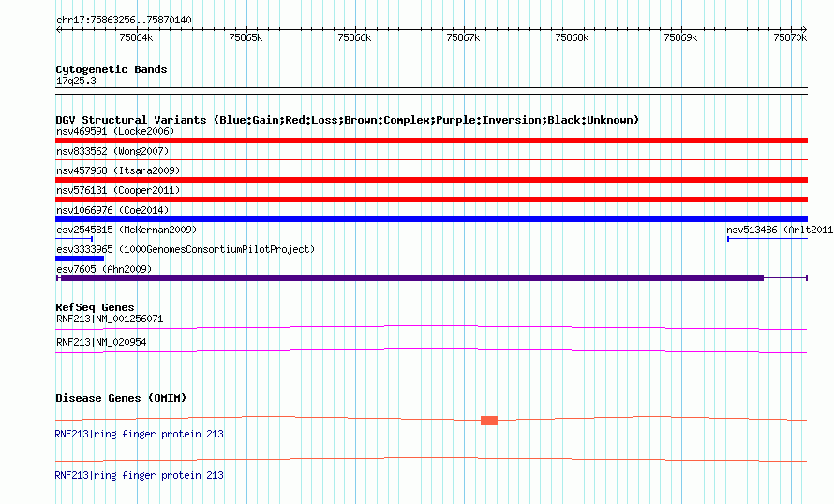Click the RNF213|NM_001256071 gene track line
834x504 pixels.
coord(431,327)
